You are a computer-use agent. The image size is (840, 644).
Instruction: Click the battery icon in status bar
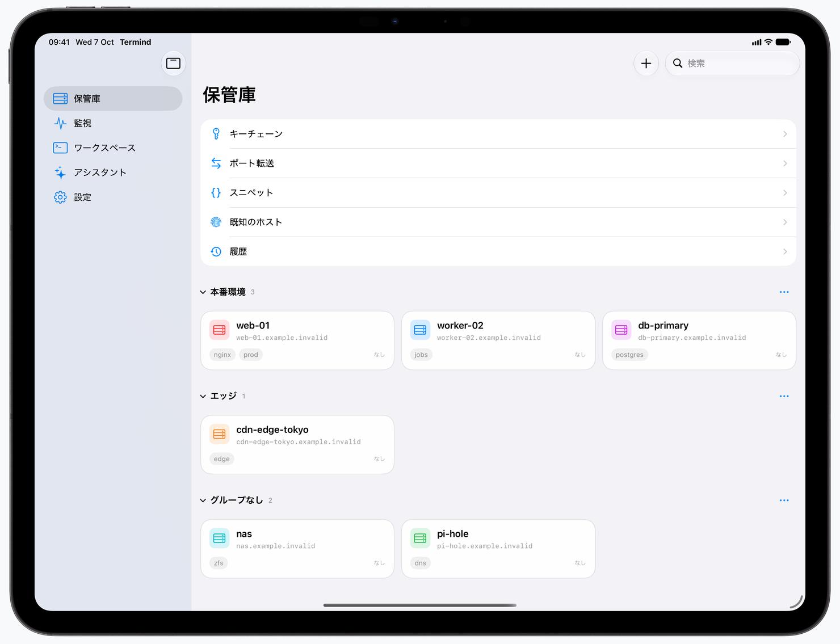[x=783, y=42]
